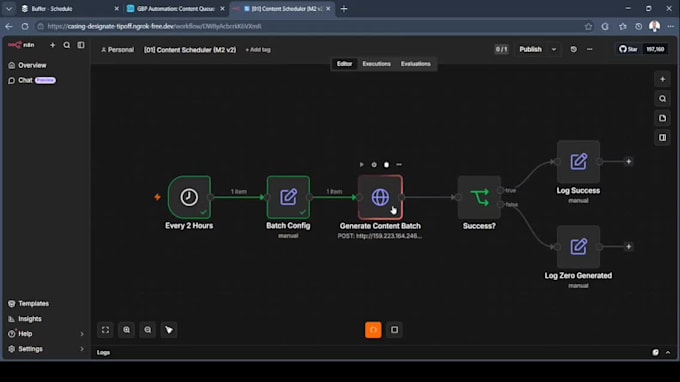The image size is (680, 382).
Task: Click the magnifier icon in right canvas toolbar
Action: pos(662,99)
